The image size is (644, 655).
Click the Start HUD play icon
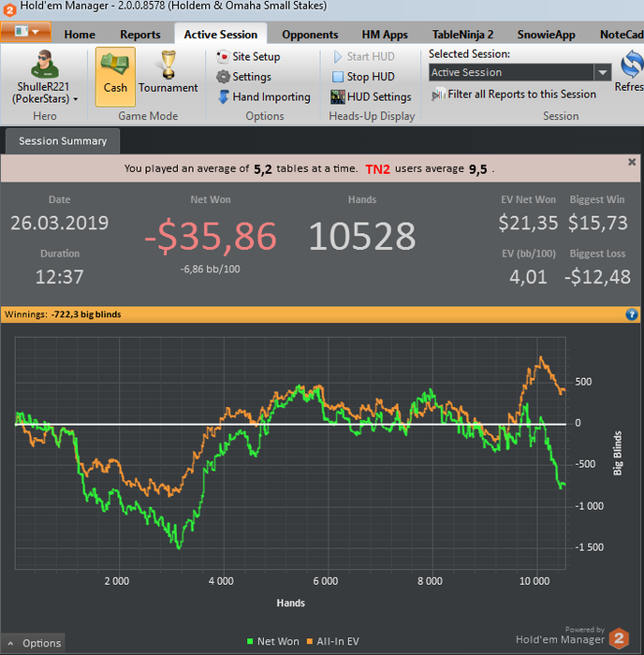click(338, 56)
